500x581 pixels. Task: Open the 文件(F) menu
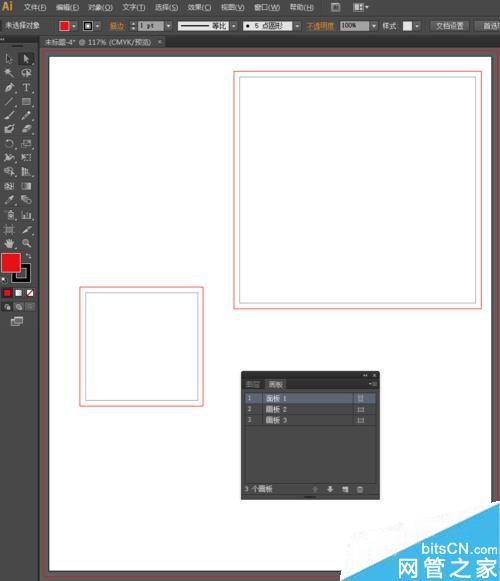click(x=35, y=7)
